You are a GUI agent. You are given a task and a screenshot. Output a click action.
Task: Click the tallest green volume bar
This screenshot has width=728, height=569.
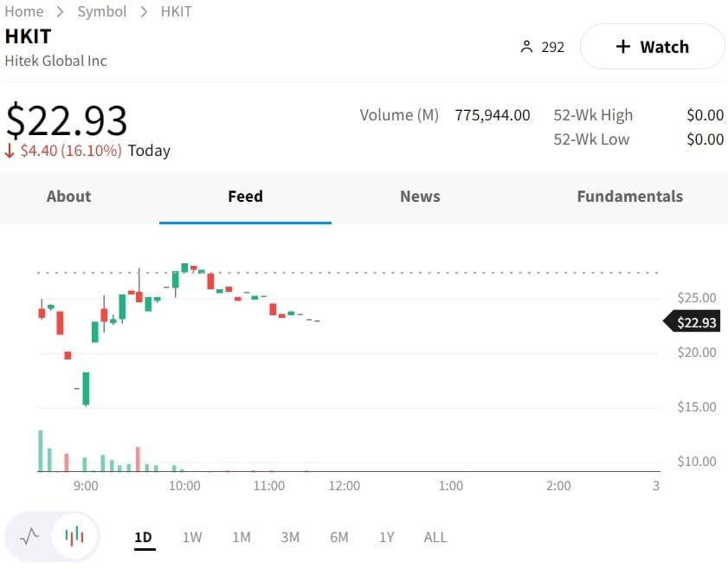(40, 450)
